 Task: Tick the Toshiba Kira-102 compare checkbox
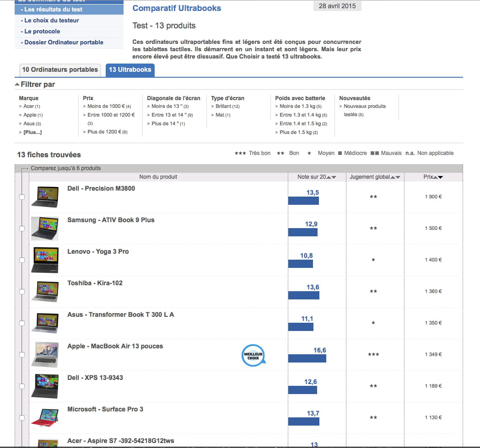(x=22, y=292)
